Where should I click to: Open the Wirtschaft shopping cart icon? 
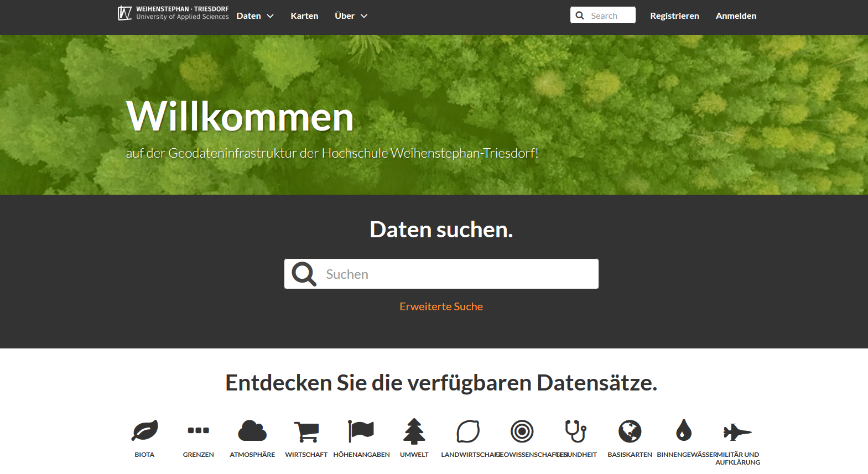point(306,431)
